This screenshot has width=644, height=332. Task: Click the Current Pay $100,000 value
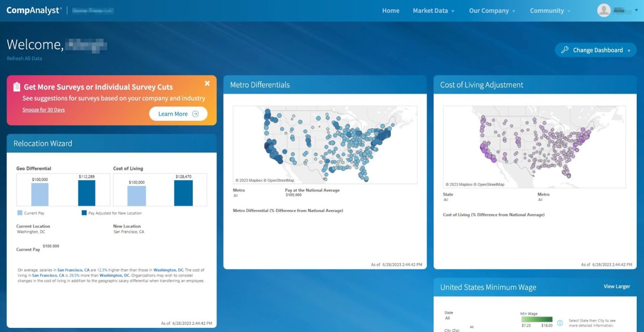point(51,246)
